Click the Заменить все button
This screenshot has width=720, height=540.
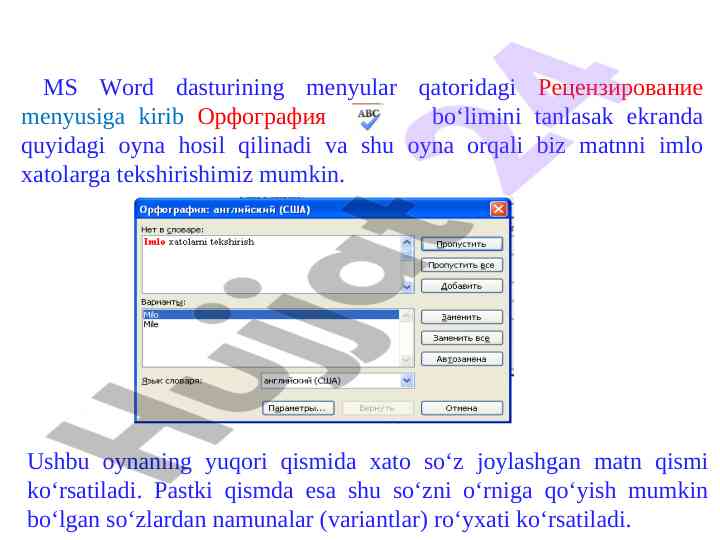click(x=461, y=338)
